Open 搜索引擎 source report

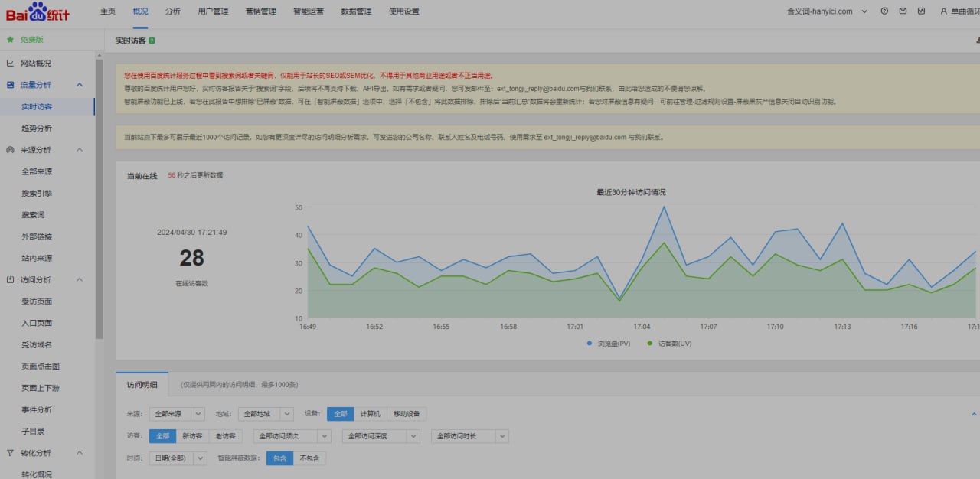coord(37,194)
